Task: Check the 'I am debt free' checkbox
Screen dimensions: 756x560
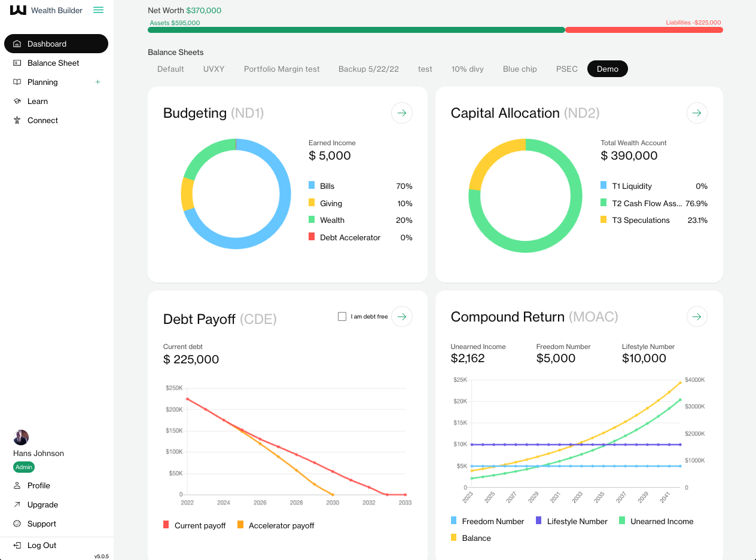Action: 342,316
